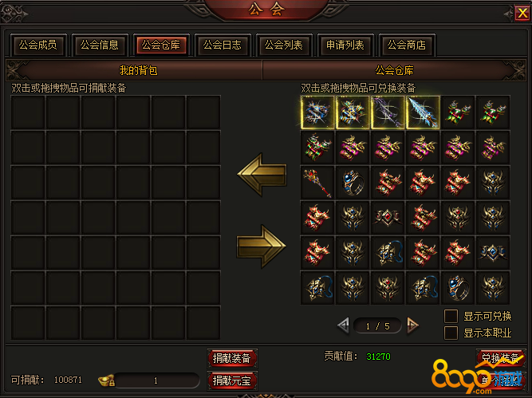Go to previous warehouse page
Screen dimensions: 532x398
point(343,325)
